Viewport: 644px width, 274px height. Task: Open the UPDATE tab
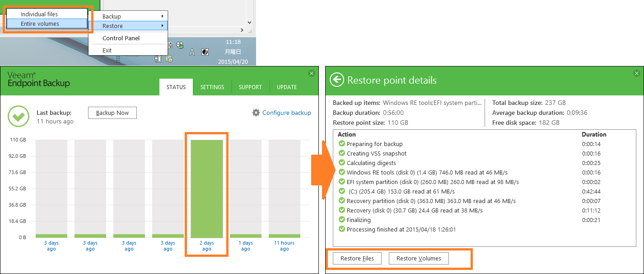coord(287,87)
